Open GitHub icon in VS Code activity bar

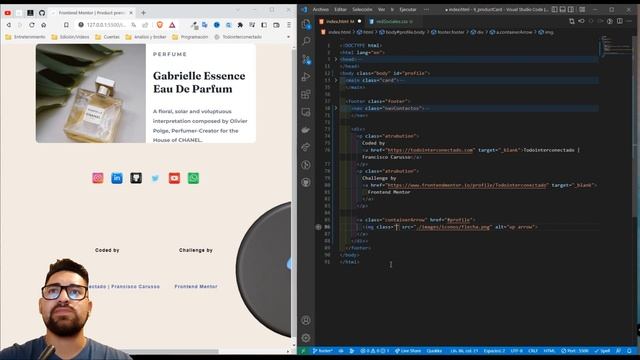pyautogui.click(x=306, y=182)
